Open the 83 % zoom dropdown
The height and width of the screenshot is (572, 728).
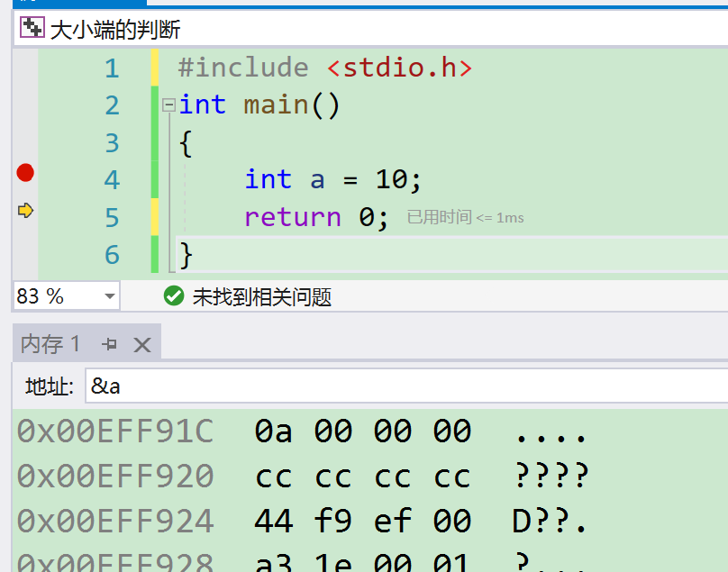(110, 295)
